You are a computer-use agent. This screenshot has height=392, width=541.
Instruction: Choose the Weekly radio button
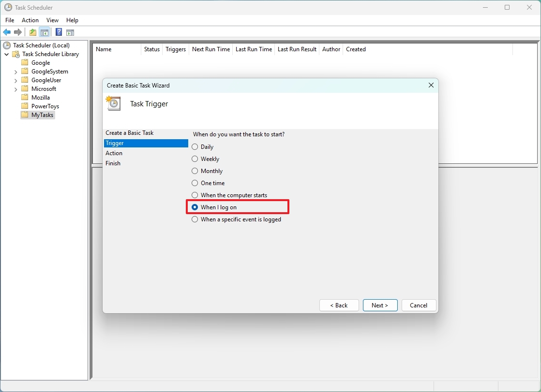coord(195,159)
